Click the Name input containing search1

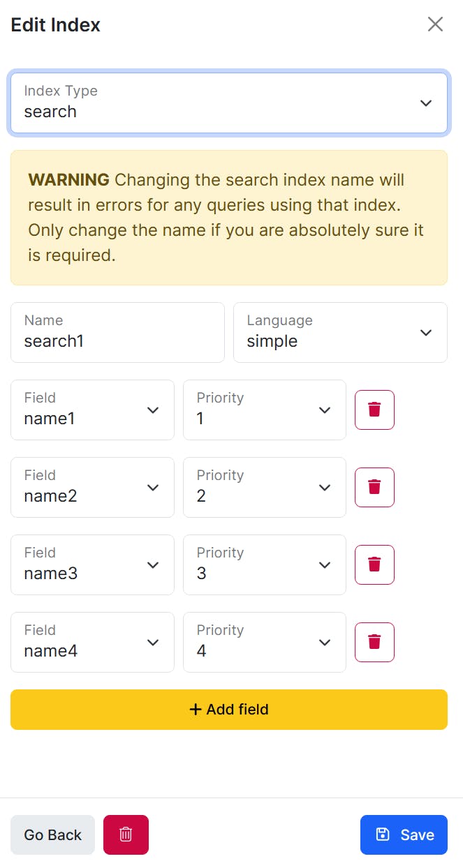117,332
